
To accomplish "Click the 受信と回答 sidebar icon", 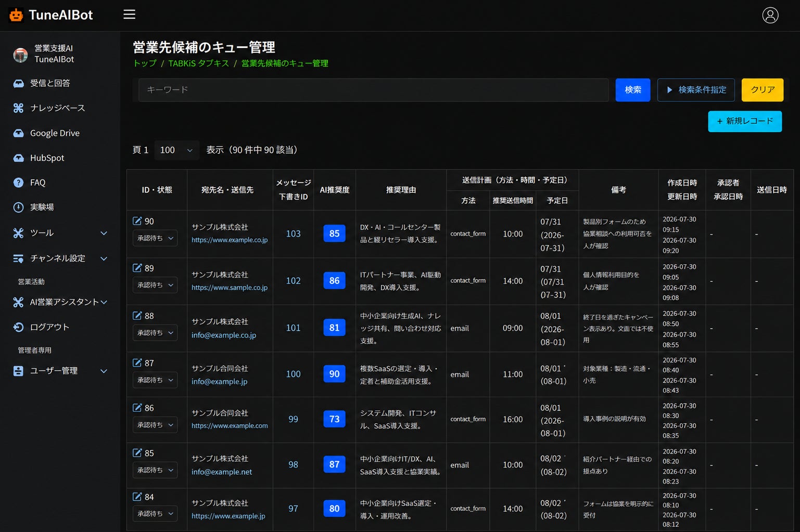I will [x=18, y=83].
